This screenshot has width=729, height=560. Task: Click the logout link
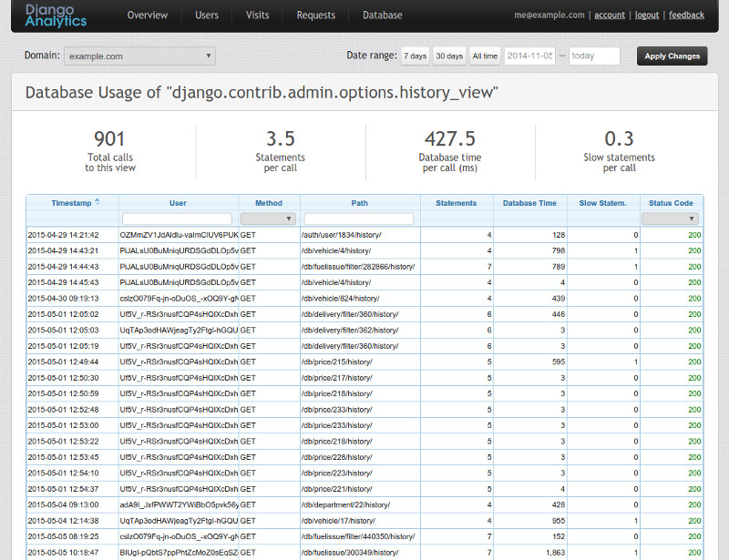point(647,15)
